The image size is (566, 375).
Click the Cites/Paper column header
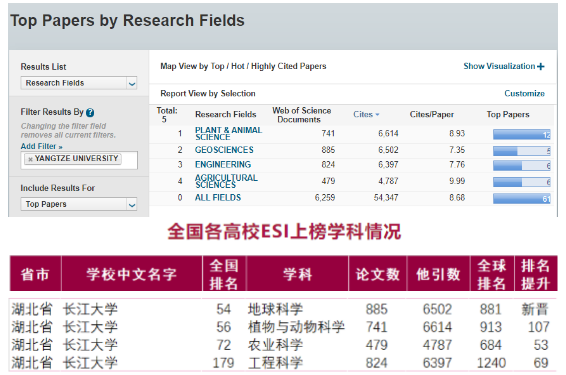click(431, 114)
